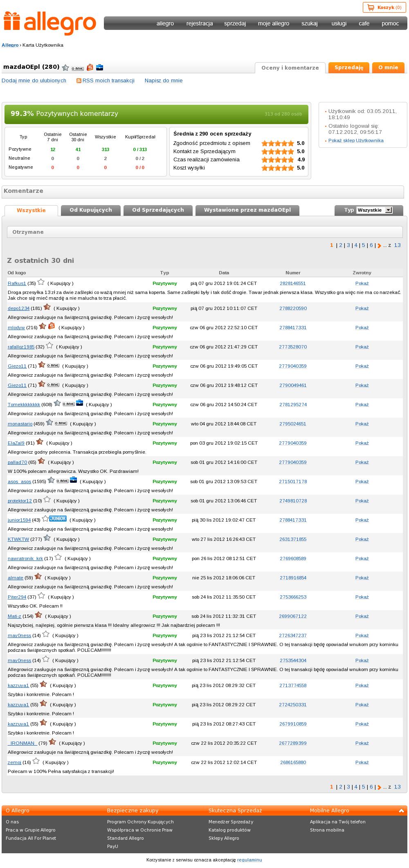Open the Rafkus1 user profile link
The width and height of the screenshot is (409, 868).
pyautogui.click(x=17, y=283)
